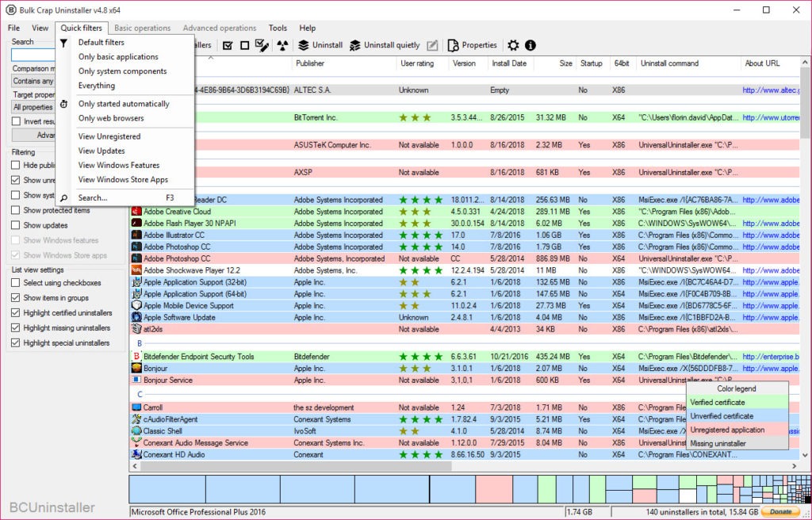This screenshot has width=812, height=520.
Task: Click the Apple Software Update icon
Action: 136,318
